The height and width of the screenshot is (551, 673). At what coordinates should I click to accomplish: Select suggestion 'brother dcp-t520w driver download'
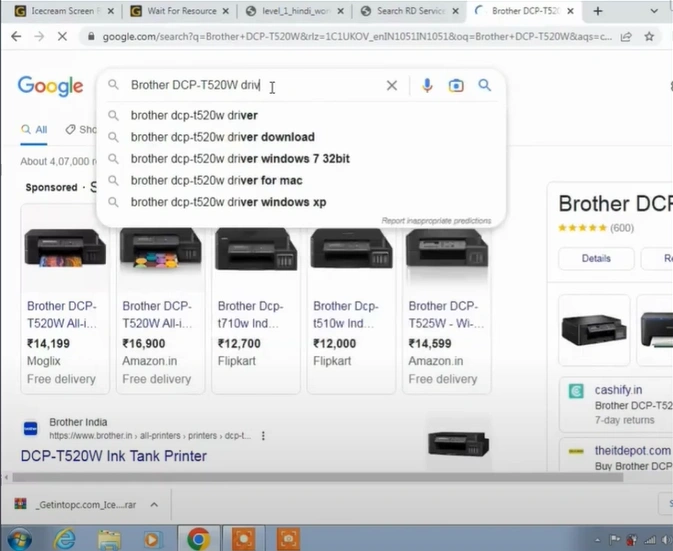click(222, 137)
